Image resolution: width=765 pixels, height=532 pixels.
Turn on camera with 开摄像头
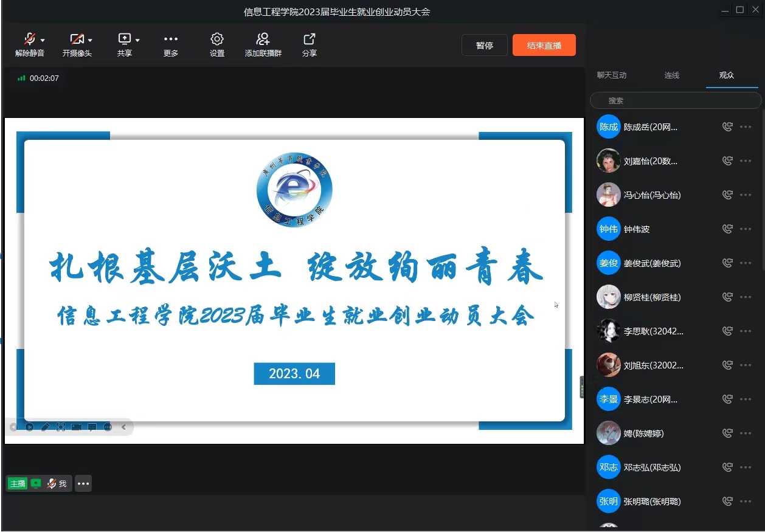click(76, 40)
